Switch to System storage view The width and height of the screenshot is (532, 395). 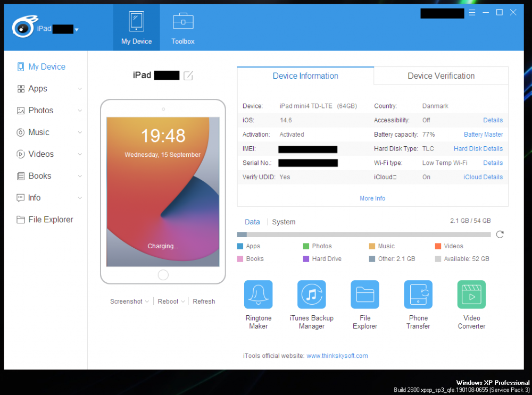coord(284,222)
